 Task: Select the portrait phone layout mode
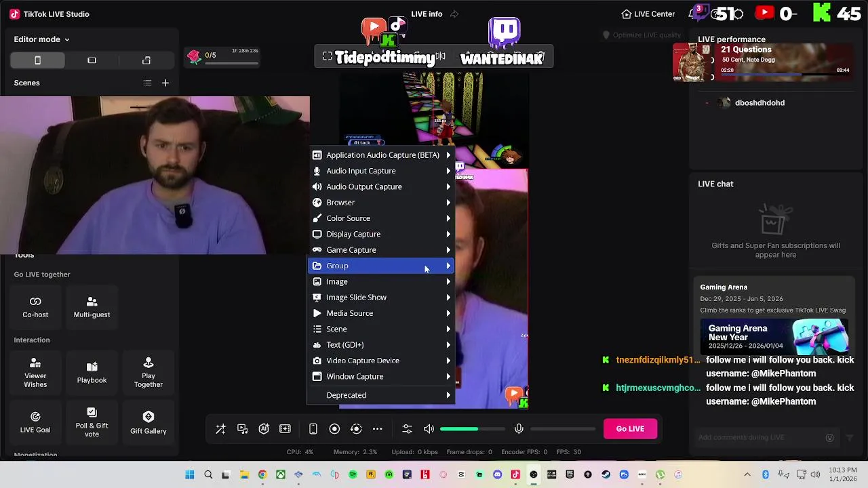click(x=37, y=60)
